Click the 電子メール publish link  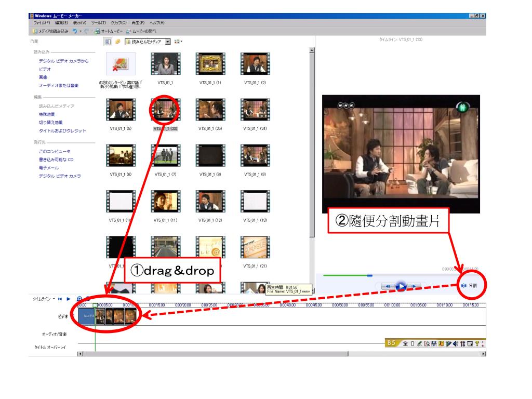coord(48,168)
